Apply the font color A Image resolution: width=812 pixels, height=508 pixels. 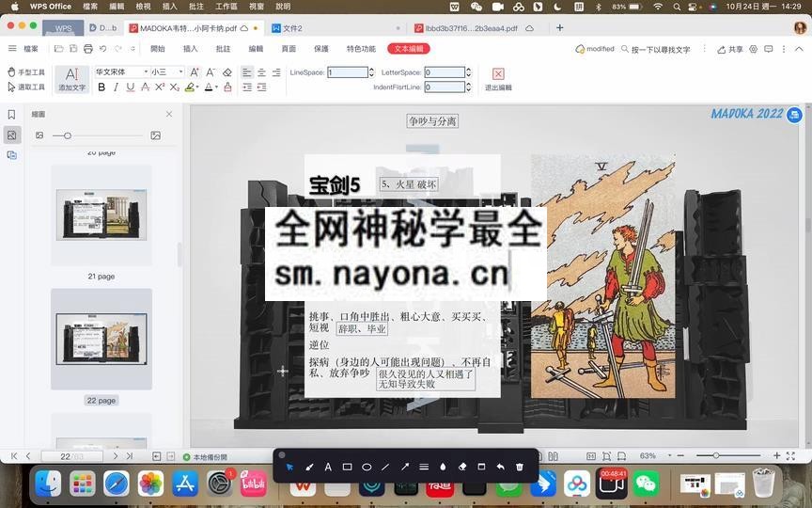coord(209,87)
